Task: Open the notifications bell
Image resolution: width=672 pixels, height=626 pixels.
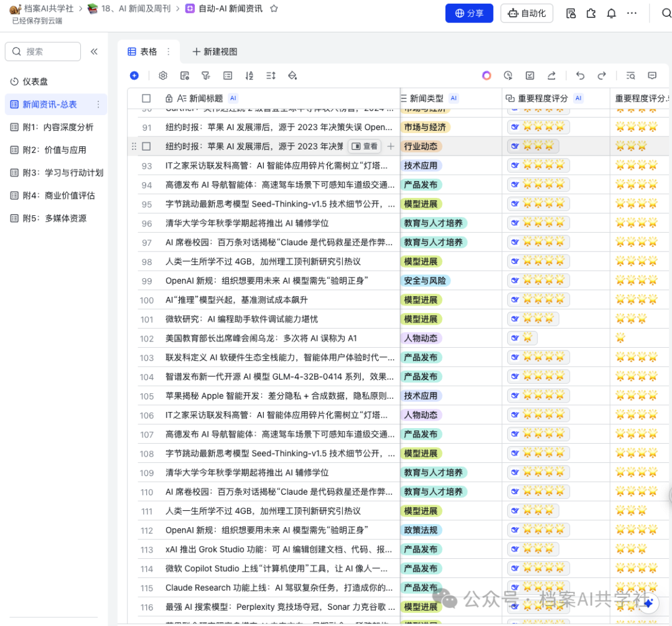Action: pyautogui.click(x=612, y=13)
